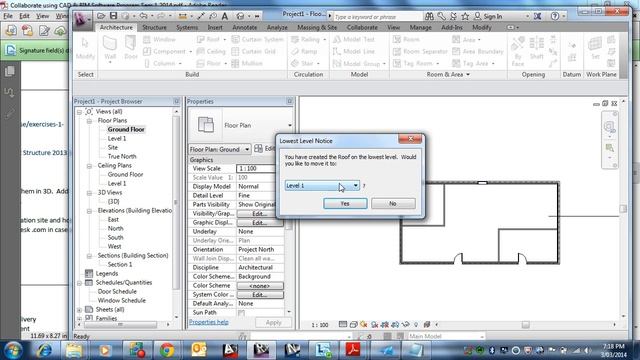Click the Color Scheme <none> button

260,286
